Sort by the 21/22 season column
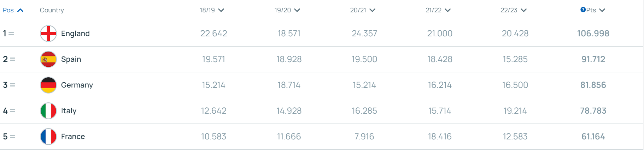644x150 pixels. tap(438, 10)
